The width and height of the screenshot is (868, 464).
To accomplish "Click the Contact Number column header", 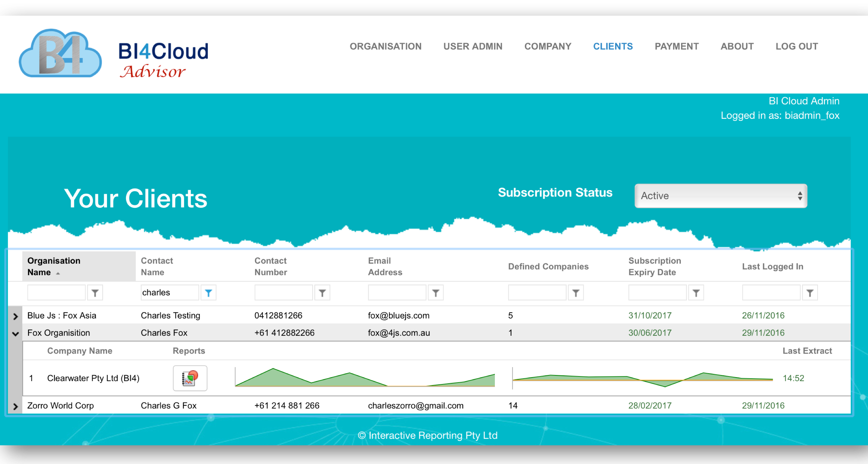I will coord(271,266).
